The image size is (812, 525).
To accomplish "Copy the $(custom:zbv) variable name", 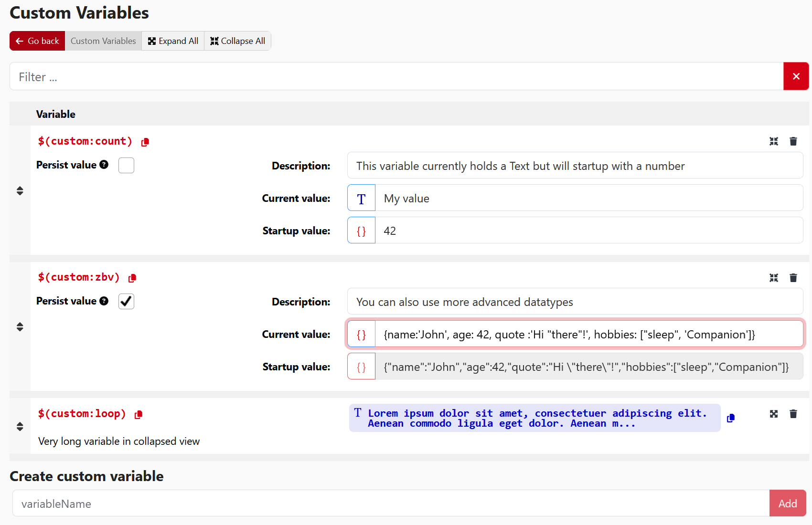I will coord(132,278).
